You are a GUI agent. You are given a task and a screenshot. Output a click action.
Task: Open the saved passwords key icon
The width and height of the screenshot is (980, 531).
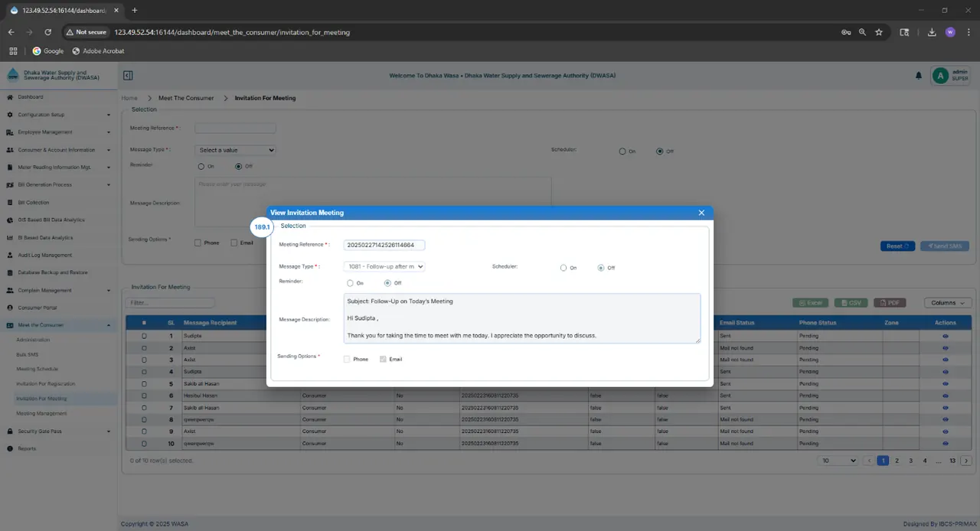coord(846,32)
